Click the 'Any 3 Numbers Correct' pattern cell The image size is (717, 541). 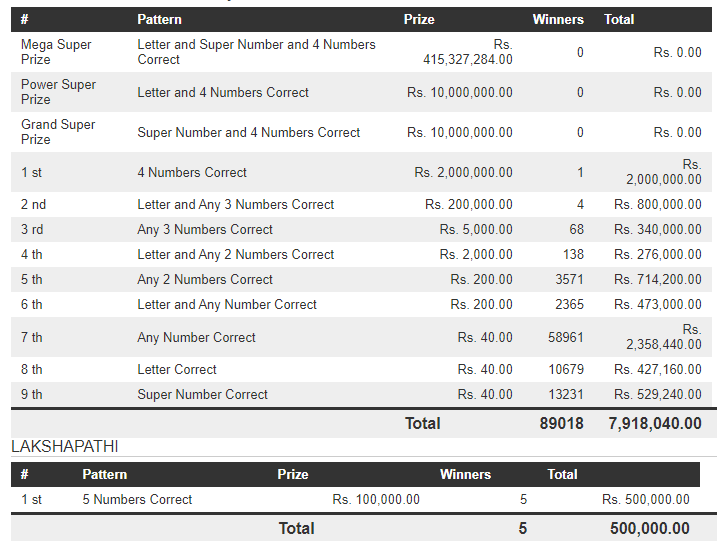[x=205, y=229]
